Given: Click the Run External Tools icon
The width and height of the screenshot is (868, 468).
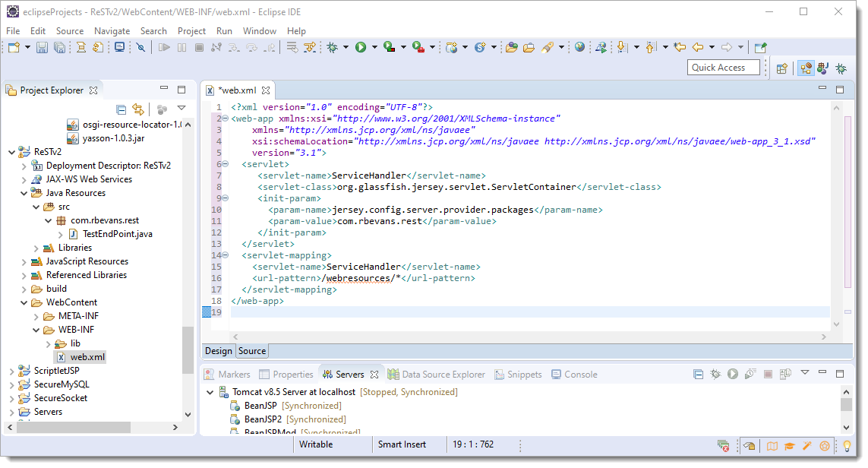Looking at the screenshot, I should (419, 48).
